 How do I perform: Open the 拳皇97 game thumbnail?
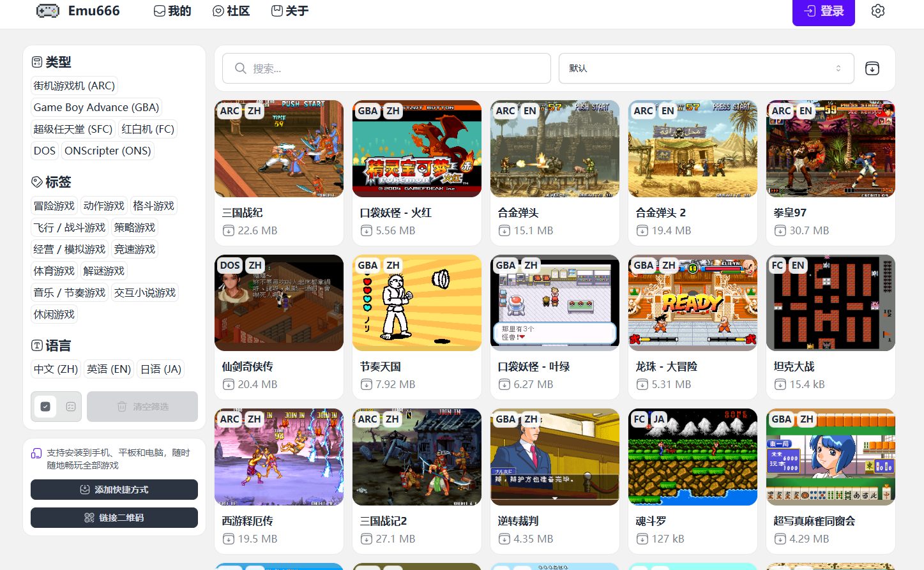[831, 149]
